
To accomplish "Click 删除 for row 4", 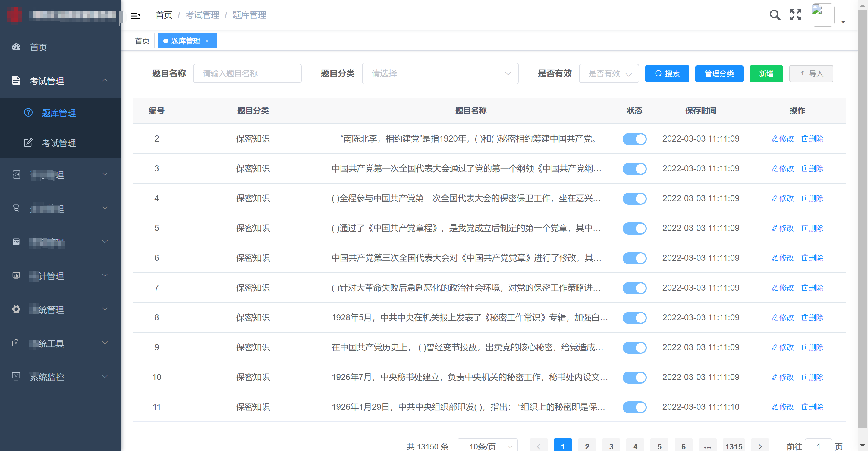I will (x=813, y=198).
